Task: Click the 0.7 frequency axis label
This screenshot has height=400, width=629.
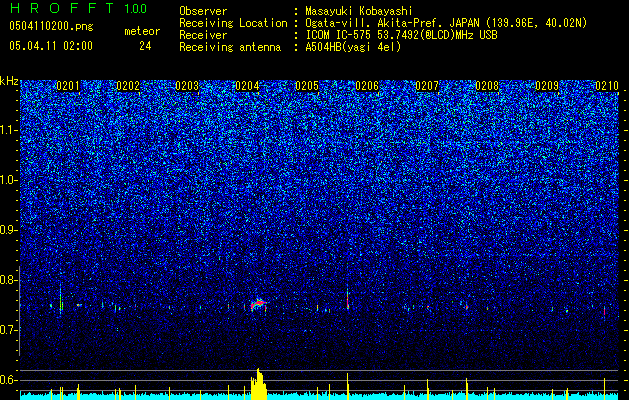Action: [x=8, y=330]
